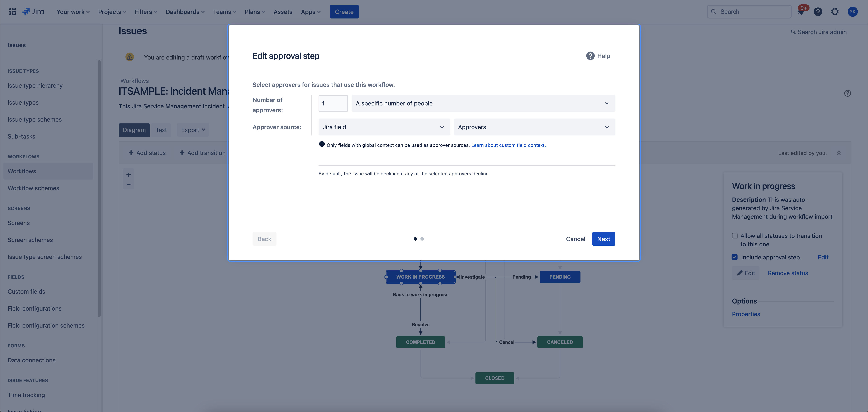Switch to the Text tab
The width and height of the screenshot is (868, 412).
(x=161, y=130)
